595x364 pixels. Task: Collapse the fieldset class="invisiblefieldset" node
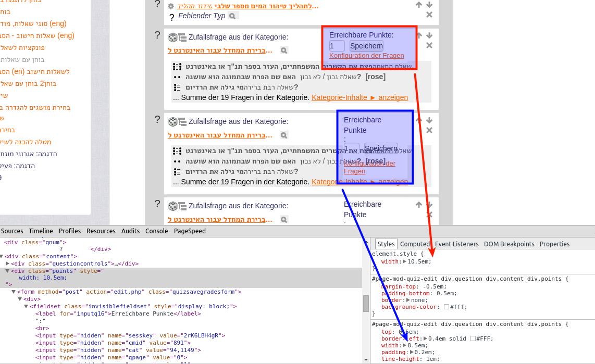27,306
